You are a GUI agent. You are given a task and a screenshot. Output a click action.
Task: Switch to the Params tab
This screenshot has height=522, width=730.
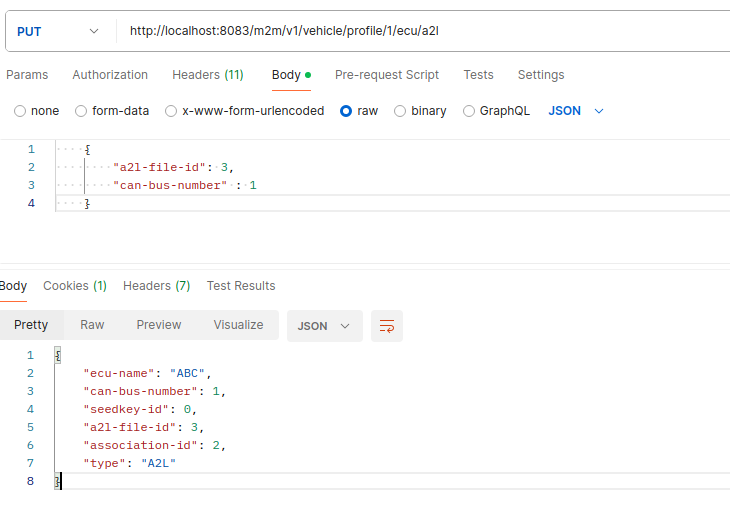tap(27, 75)
